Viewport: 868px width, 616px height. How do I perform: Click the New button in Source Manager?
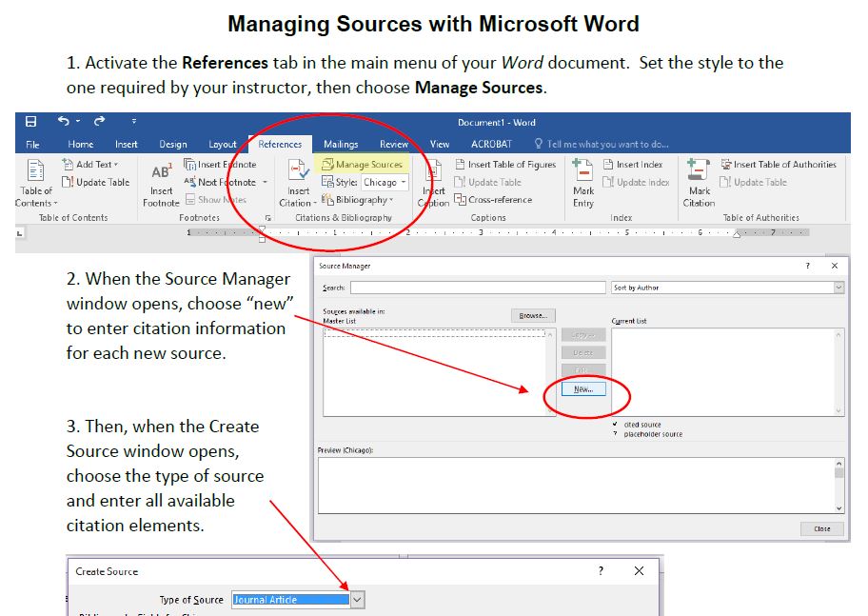pos(583,388)
